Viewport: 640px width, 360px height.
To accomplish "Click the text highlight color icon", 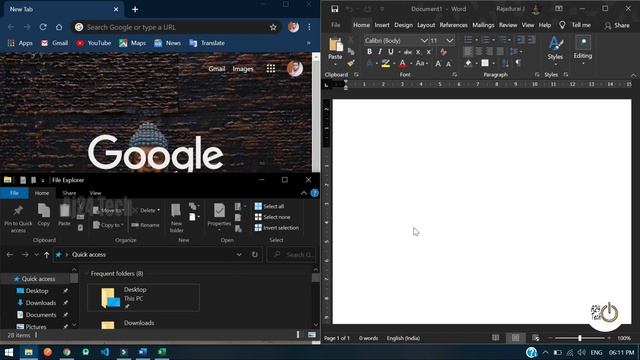I will (385, 63).
